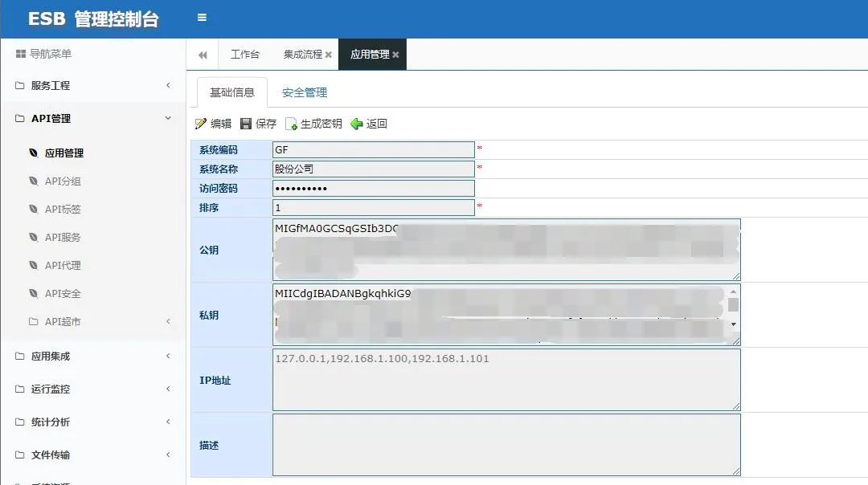The height and width of the screenshot is (485, 868).
Task: Switch to the 工作台 tab
Action: (245, 54)
